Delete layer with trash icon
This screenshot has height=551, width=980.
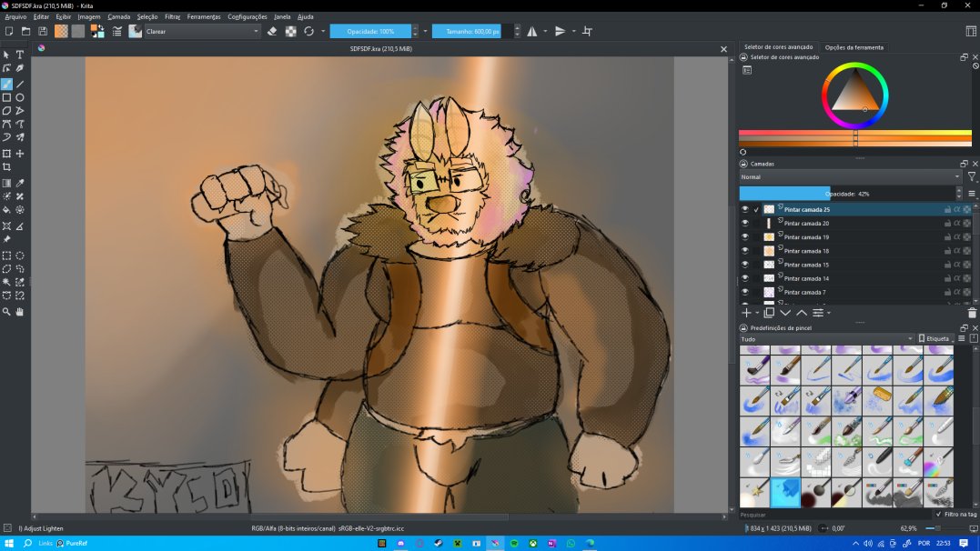click(x=972, y=313)
